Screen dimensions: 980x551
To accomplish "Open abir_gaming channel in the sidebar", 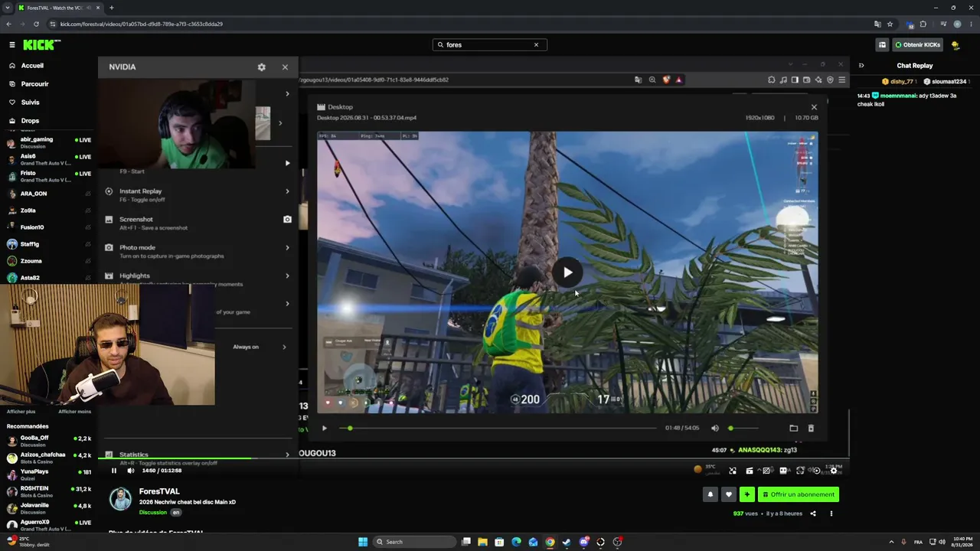I will click(49, 142).
